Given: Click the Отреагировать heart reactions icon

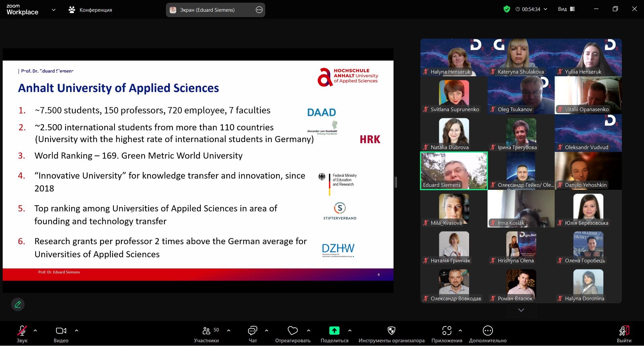Looking at the screenshot, I should tap(292, 331).
